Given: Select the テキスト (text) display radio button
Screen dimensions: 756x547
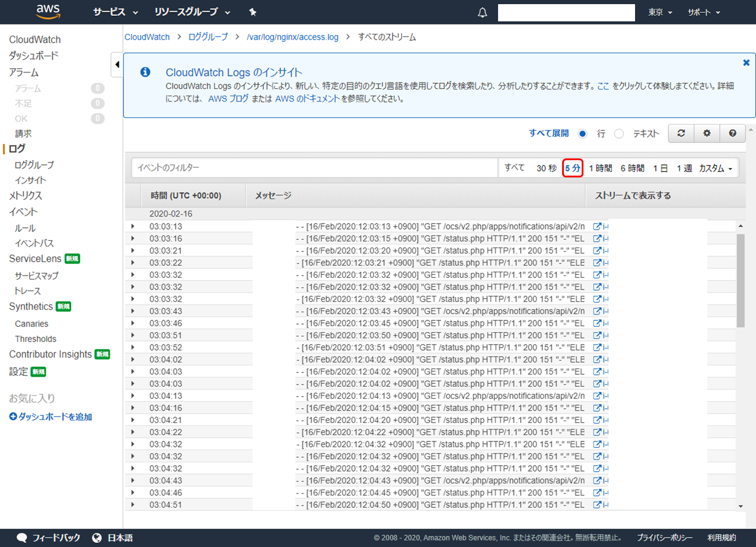Looking at the screenshot, I should [x=619, y=133].
